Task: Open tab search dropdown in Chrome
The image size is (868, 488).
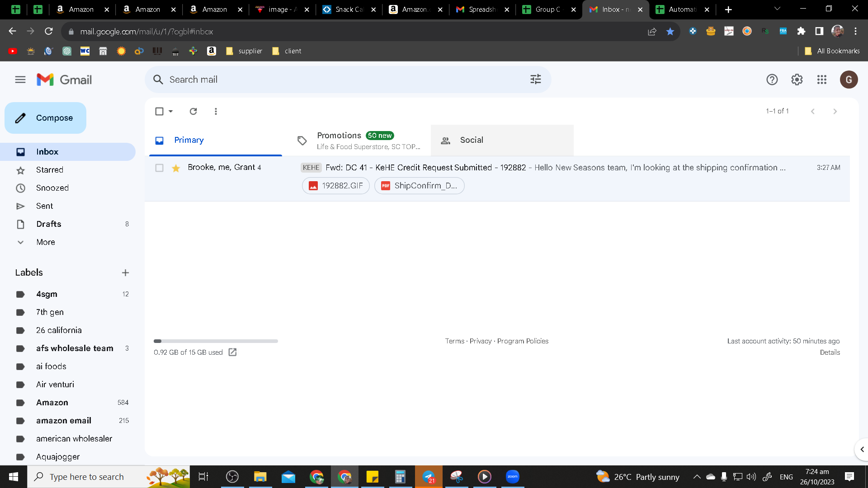Action: [777, 9]
